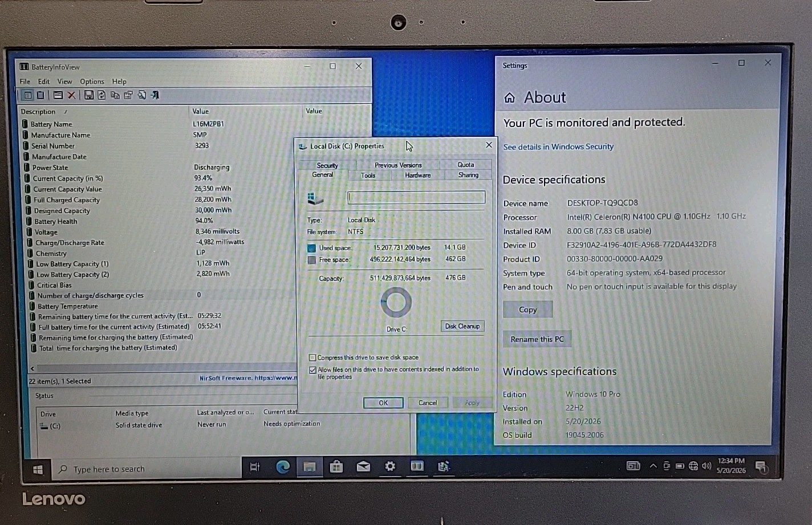Select the Number of charge/discharge cycles row
The image size is (812, 525).
point(163,295)
